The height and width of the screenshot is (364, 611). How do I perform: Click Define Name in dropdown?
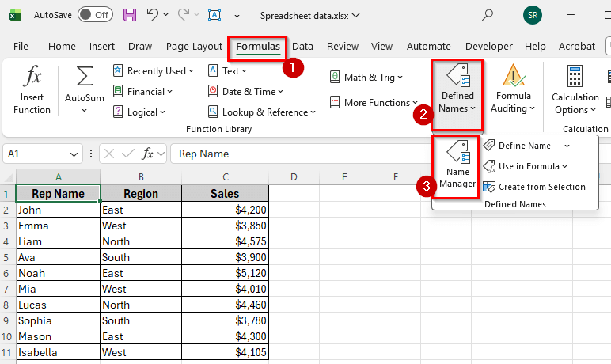click(517, 146)
